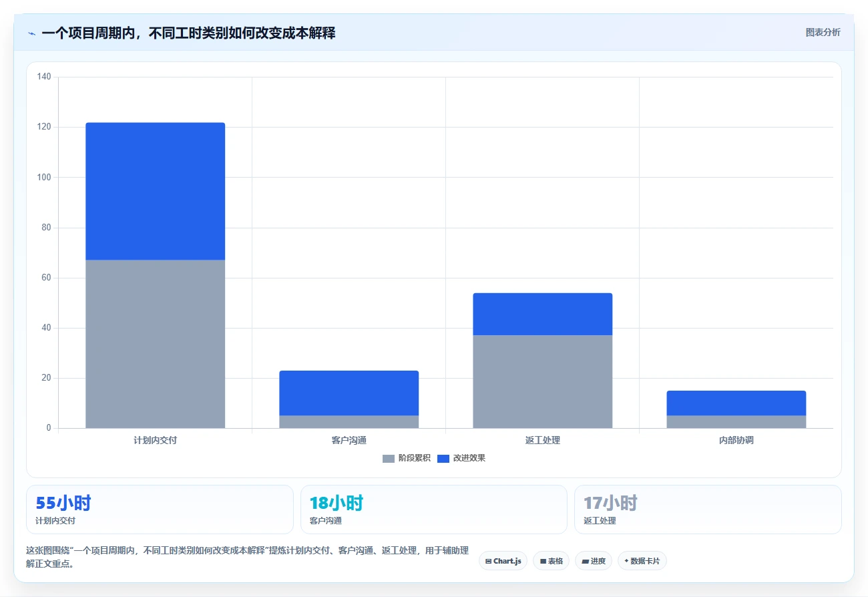This screenshot has width=868, height=597.
Task: Click the 内部协调 x-axis label
Action: [736, 440]
